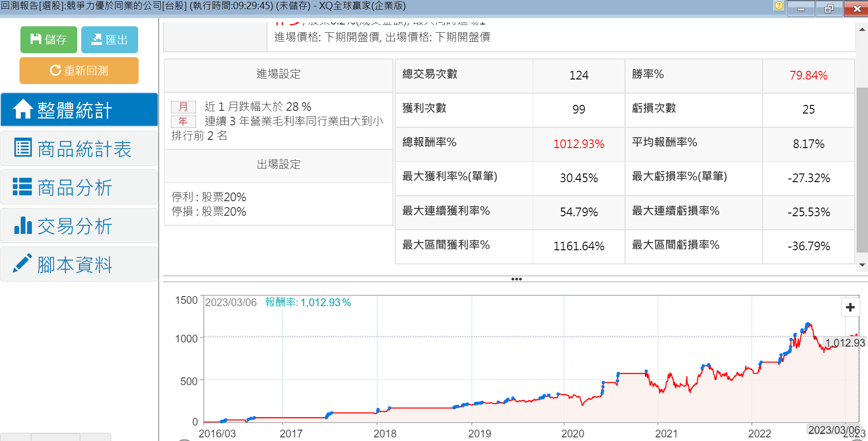868x441 pixels.
Task: Click the list icon beside 商品分析
Action: point(22,187)
